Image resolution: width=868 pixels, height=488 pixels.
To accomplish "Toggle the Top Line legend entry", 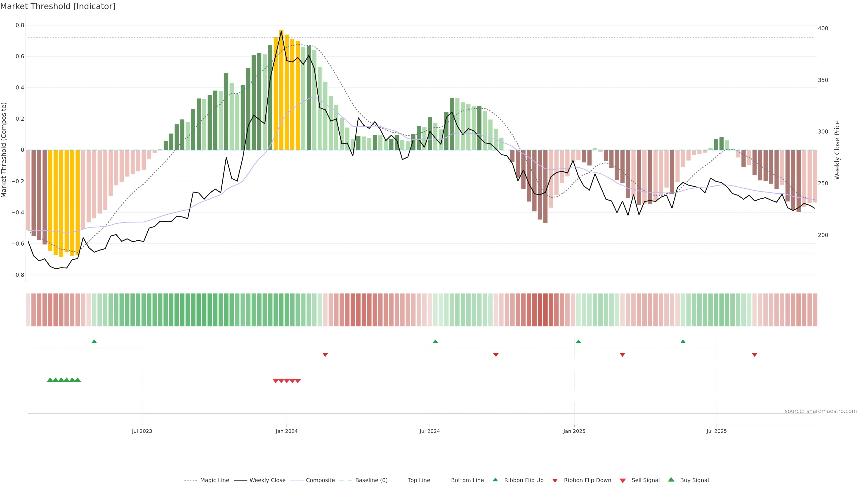I will click(419, 480).
